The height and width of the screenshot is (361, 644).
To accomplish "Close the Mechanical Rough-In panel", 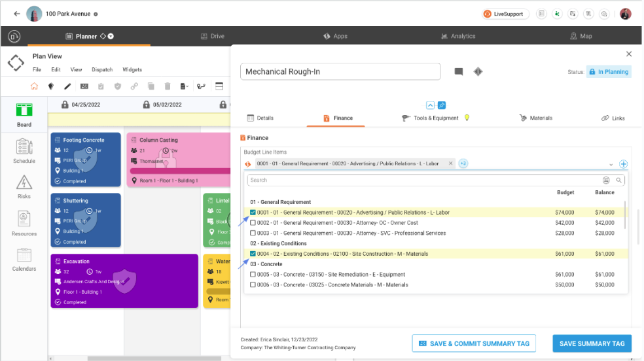I will tap(629, 54).
